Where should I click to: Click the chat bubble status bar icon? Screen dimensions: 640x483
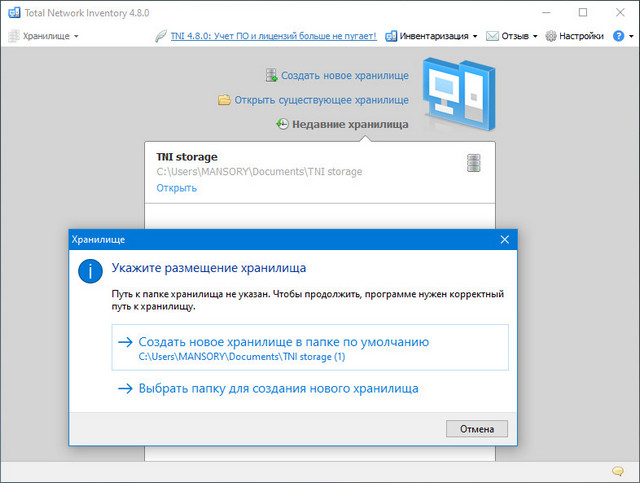[x=618, y=471]
